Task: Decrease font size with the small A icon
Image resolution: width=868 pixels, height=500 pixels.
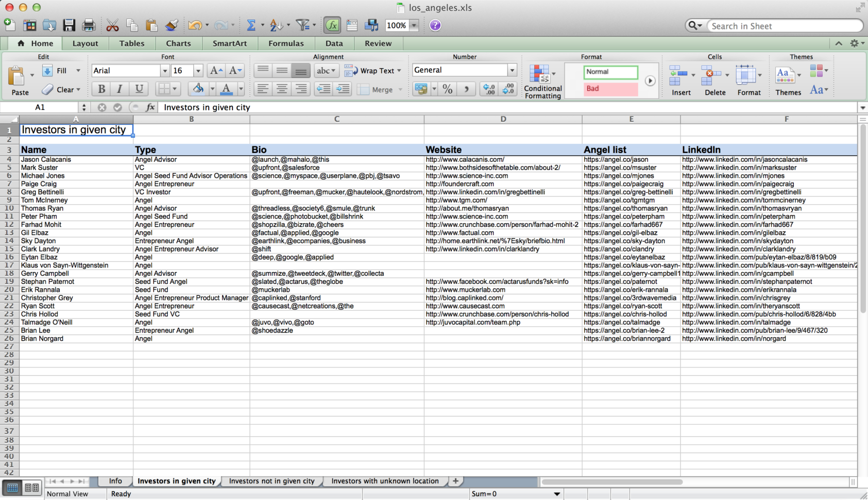Action: (x=235, y=71)
